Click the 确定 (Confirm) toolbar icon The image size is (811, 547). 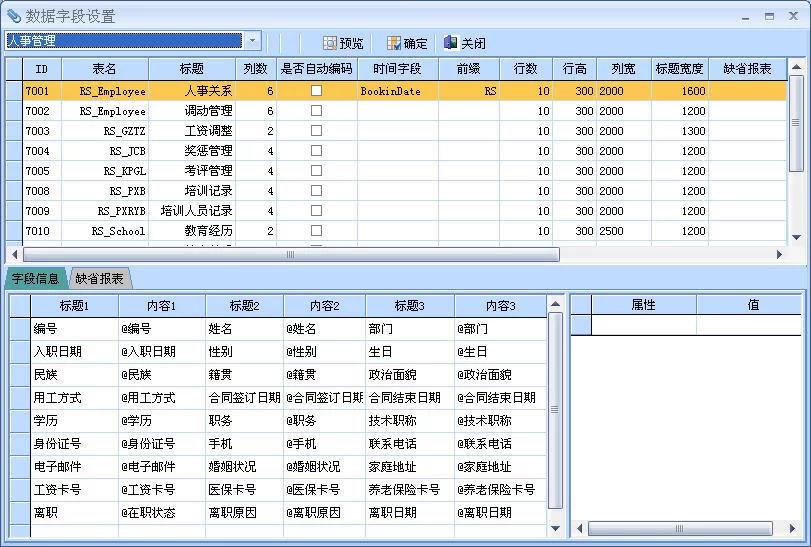pos(394,43)
